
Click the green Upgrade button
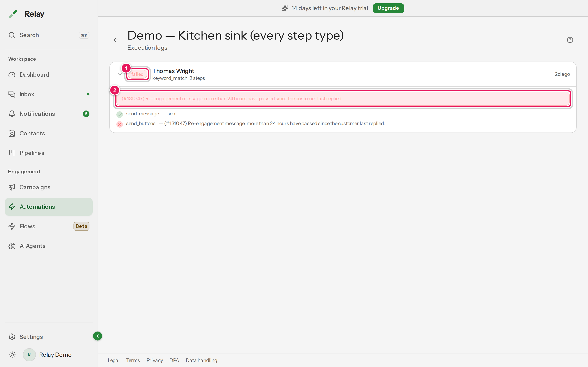388,8
